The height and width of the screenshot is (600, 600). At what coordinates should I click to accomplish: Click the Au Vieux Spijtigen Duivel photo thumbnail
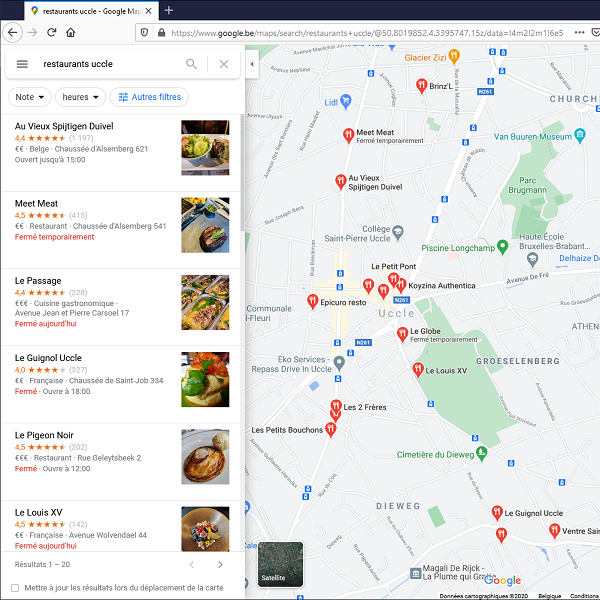click(205, 148)
